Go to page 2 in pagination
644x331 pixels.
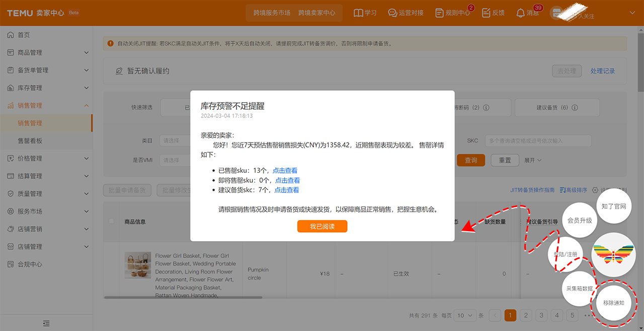526,315
